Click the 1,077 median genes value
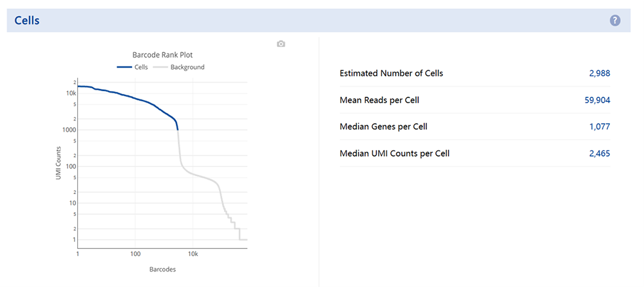The image size is (644, 287). pyautogui.click(x=599, y=126)
